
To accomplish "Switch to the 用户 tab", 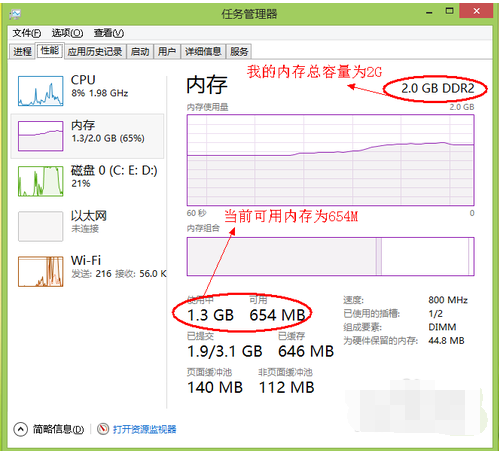I will (167, 52).
